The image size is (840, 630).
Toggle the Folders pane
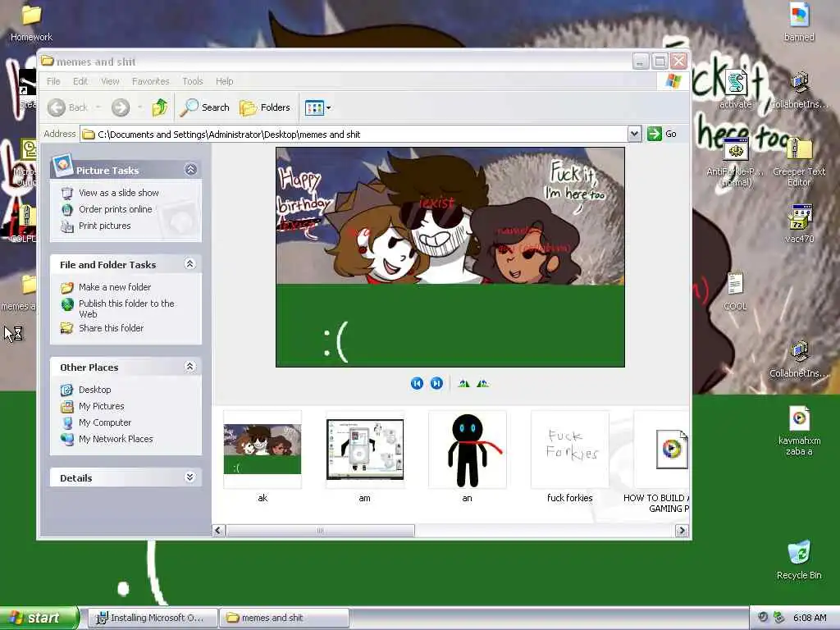coord(265,107)
